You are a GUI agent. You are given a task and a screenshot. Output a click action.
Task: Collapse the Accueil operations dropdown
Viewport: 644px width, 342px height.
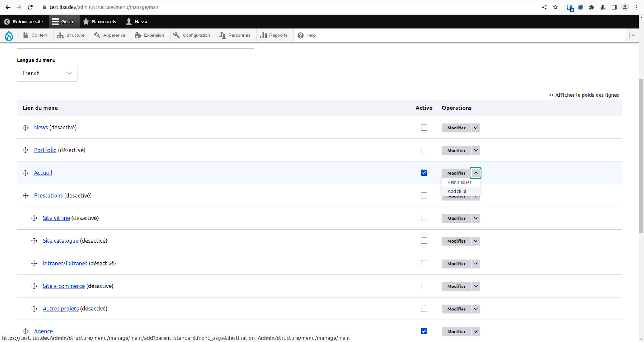click(x=476, y=173)
